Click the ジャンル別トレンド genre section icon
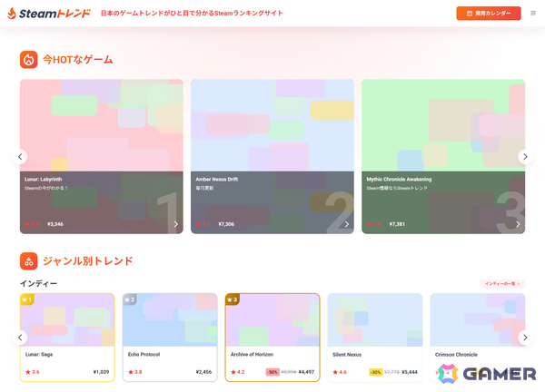Screen dimensions: 545x392 (28, 261)
